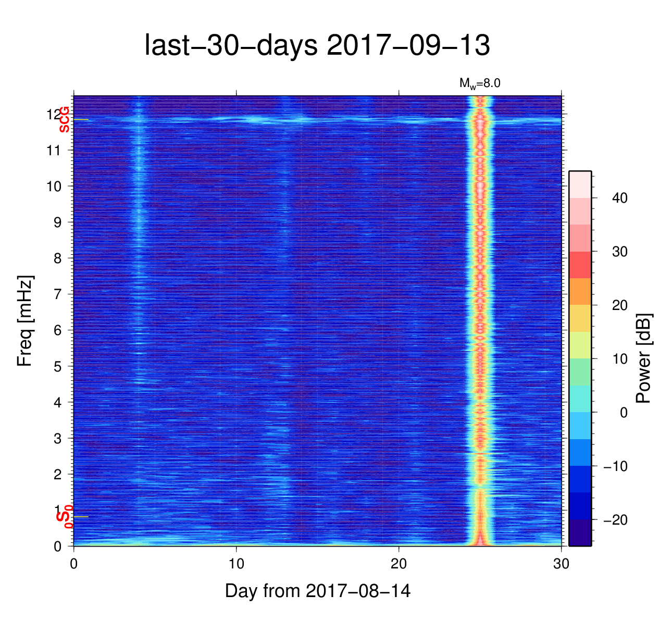This screenshot has width=672, height=620.
Task: Click the red SCG label on frequency axis
Action: pyautogui.click(x=64, y=119)
